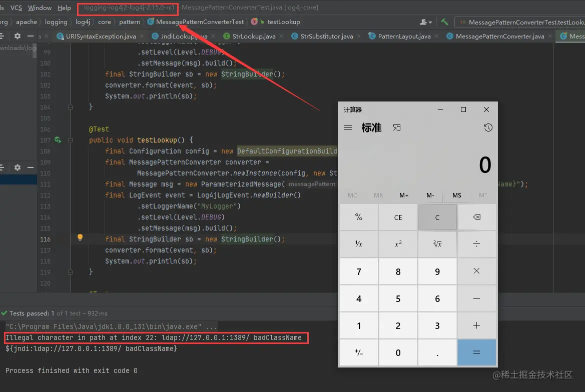Click the core breadcrumb segment
This screenshot has width=585, height=392.
point(105,22)
